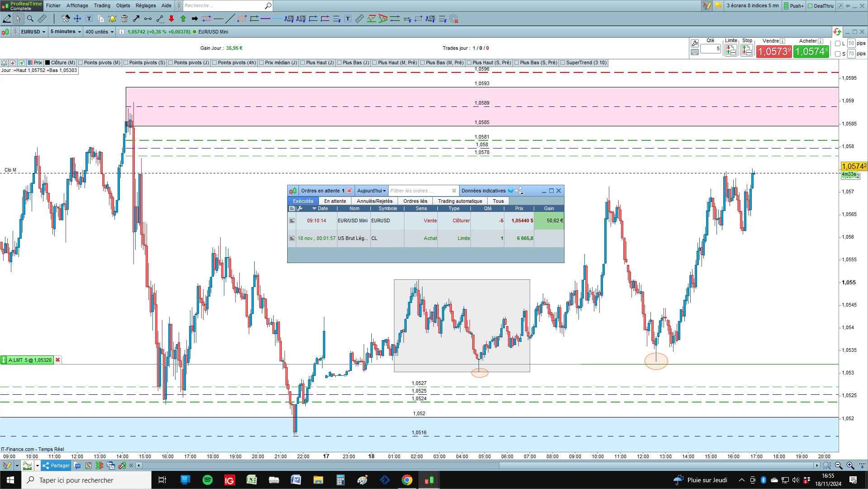Click the Partager share button
Viewport: 868px width, 489px height.
click(57, 465)
